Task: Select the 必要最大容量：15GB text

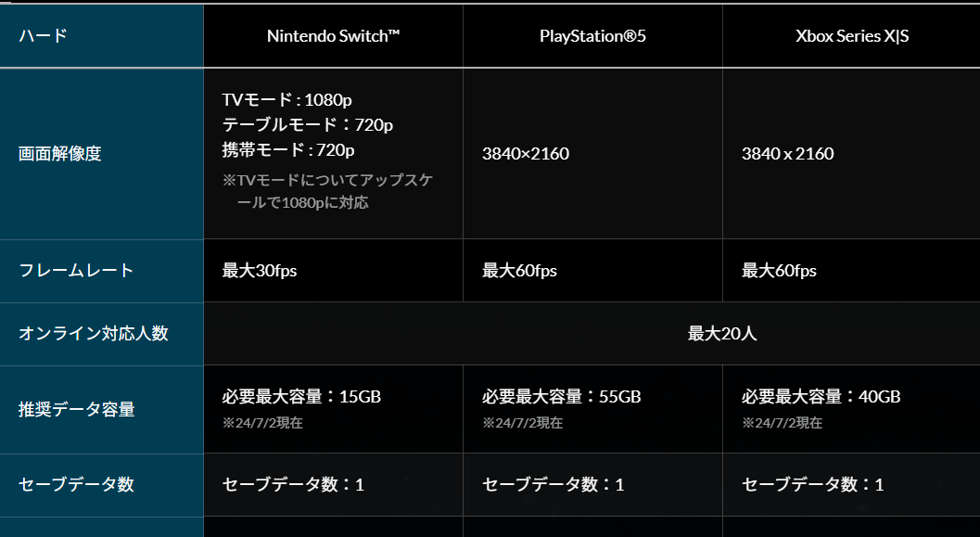Action: coord(301,397)
